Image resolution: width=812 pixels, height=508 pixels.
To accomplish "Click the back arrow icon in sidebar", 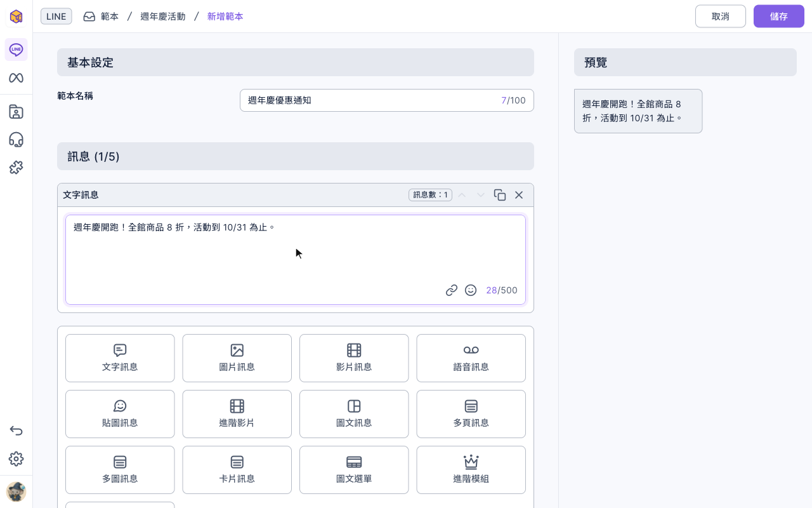I will tap(16, 431).
